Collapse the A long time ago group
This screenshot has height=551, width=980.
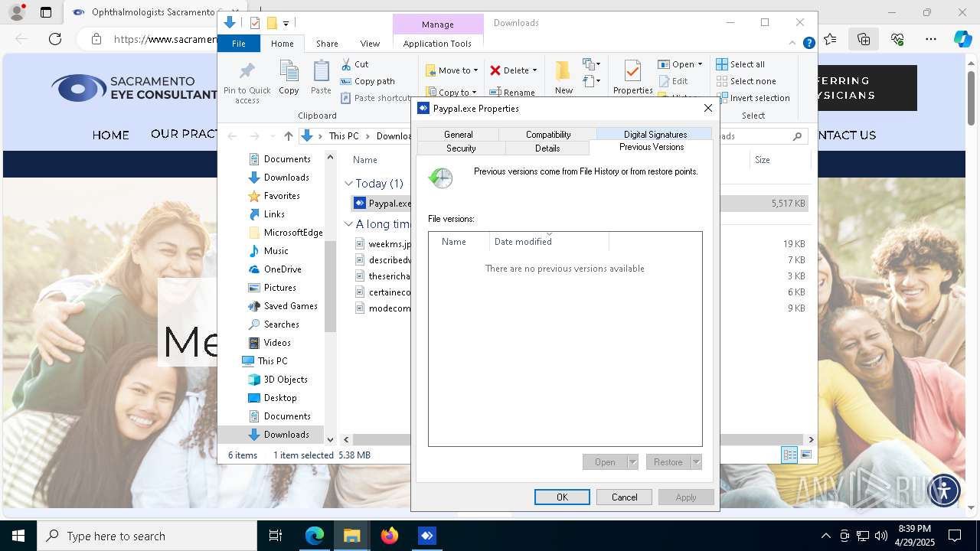tap(348, 224)
